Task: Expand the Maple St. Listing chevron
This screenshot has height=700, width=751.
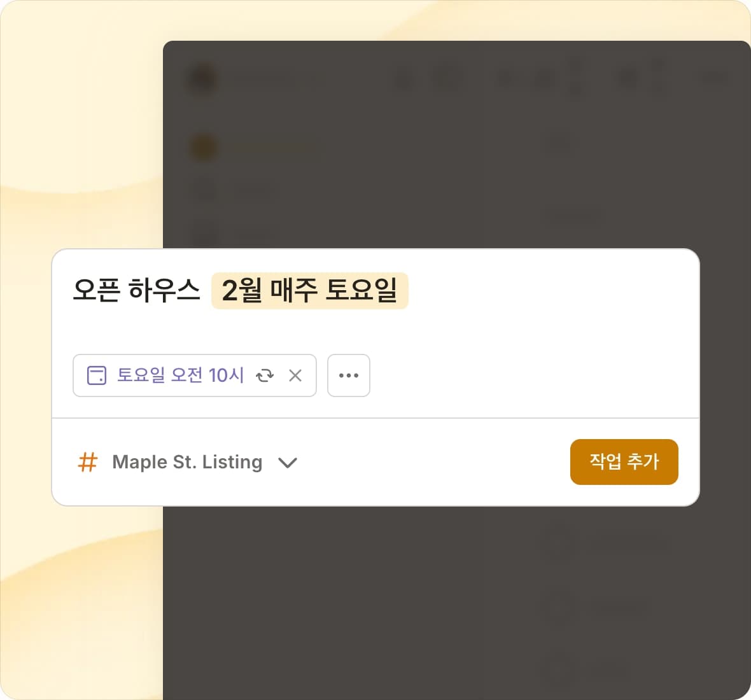Action: tap(288, 463)
